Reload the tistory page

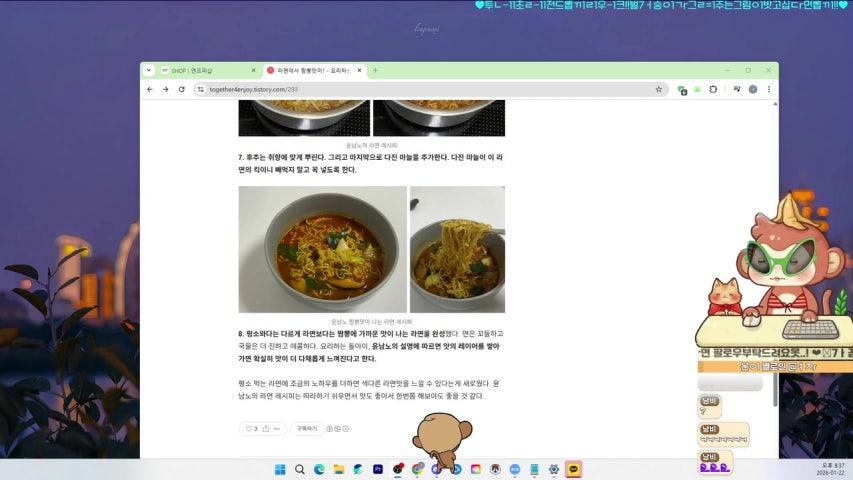click(182, 89)
